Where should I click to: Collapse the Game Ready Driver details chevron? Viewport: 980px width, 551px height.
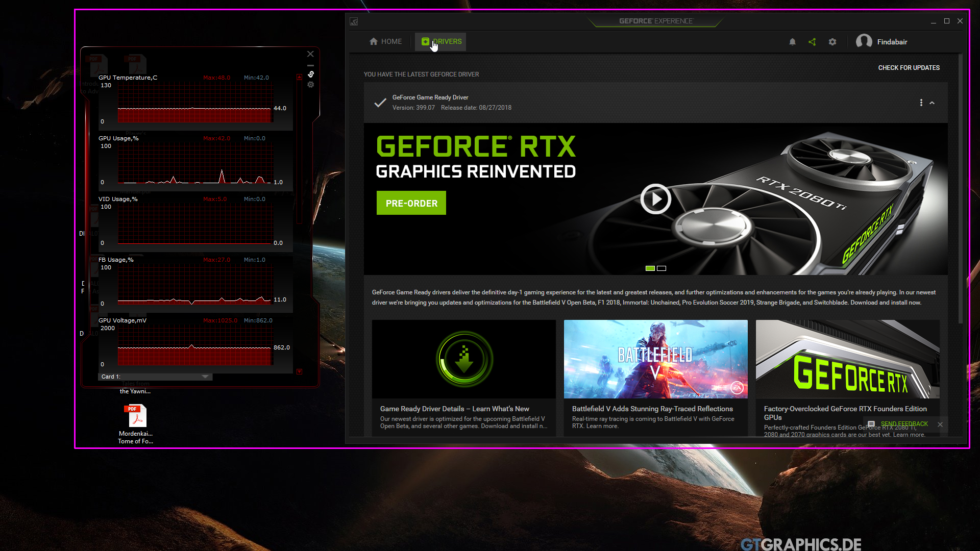[x=932, y=103]
